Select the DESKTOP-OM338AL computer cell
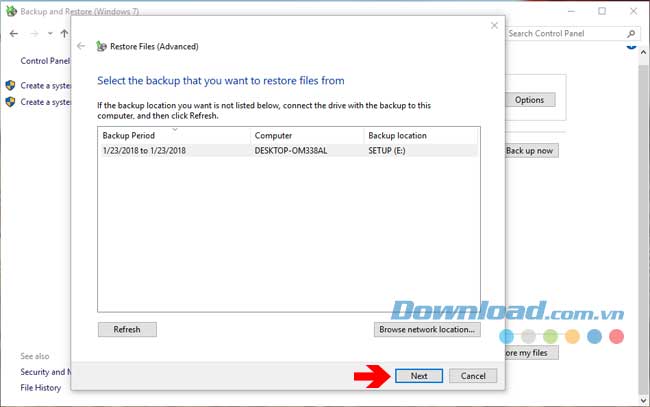Screen dimensions: 650x407 291,150
